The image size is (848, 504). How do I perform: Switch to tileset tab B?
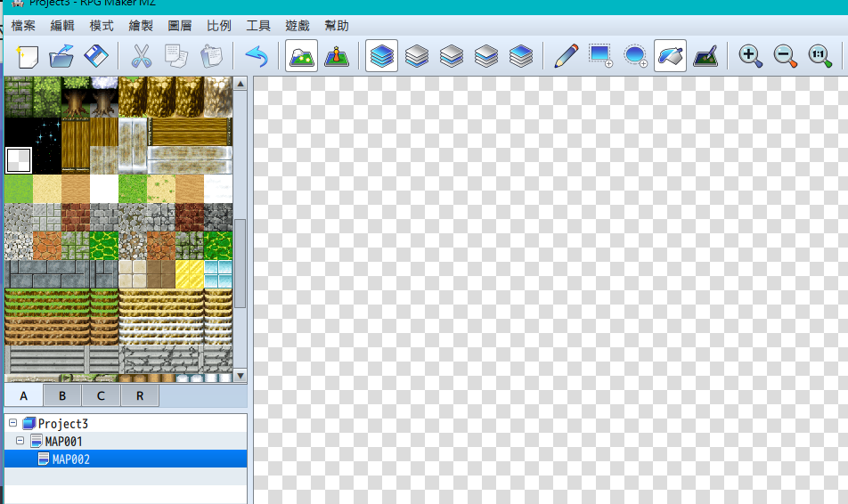point(62,396)
